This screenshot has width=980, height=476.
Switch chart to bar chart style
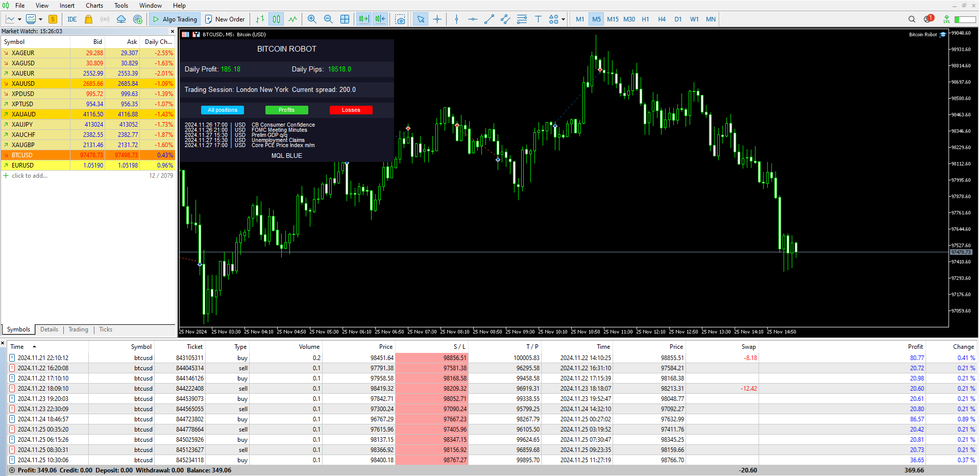point(260,19)
